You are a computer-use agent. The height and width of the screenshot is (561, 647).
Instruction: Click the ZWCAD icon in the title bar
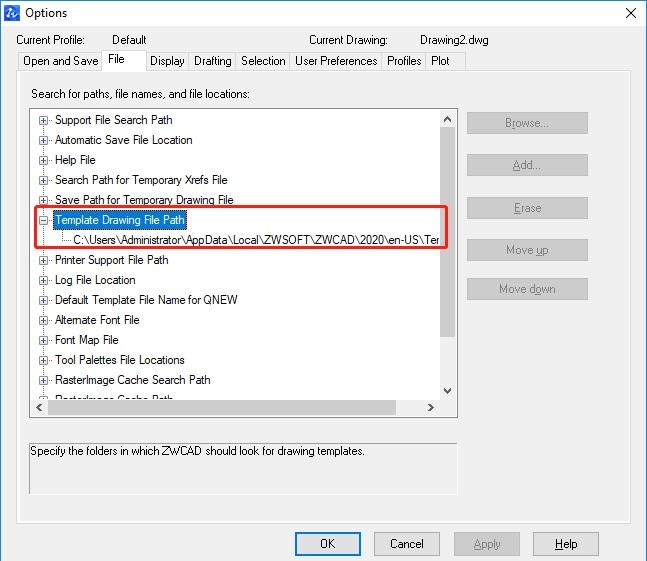[x=13, y=13]
